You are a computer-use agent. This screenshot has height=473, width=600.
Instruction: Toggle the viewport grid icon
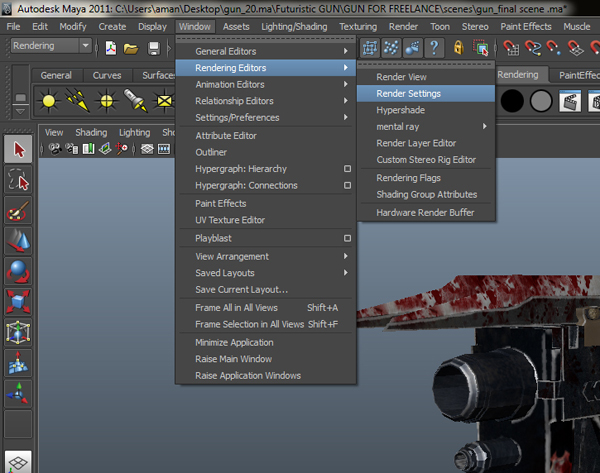coord(147,149)
